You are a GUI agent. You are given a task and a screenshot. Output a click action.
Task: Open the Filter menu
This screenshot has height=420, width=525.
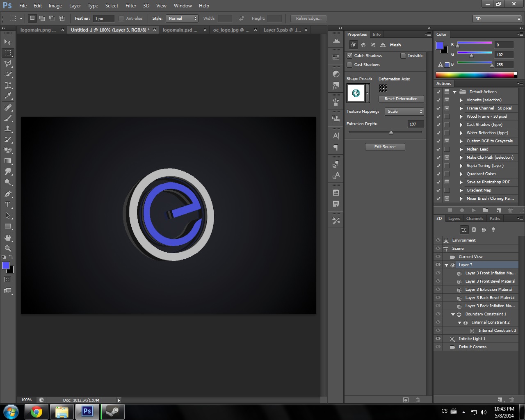coord(131,6)
